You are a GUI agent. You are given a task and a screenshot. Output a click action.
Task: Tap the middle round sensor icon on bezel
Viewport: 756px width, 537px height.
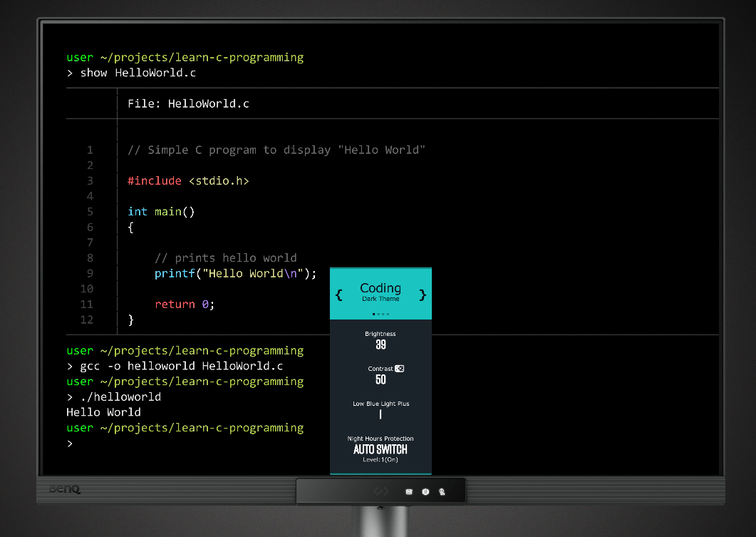click(x=425, y=491)
